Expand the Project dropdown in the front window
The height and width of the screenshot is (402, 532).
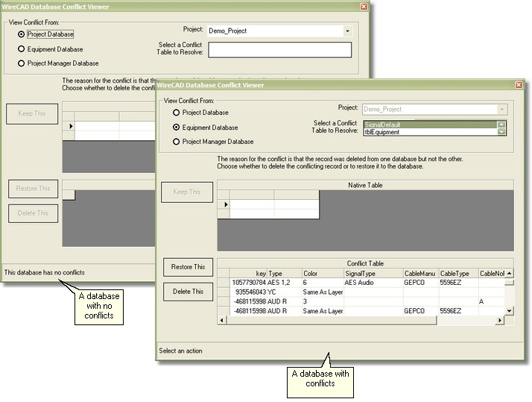[x=502, y=109]
